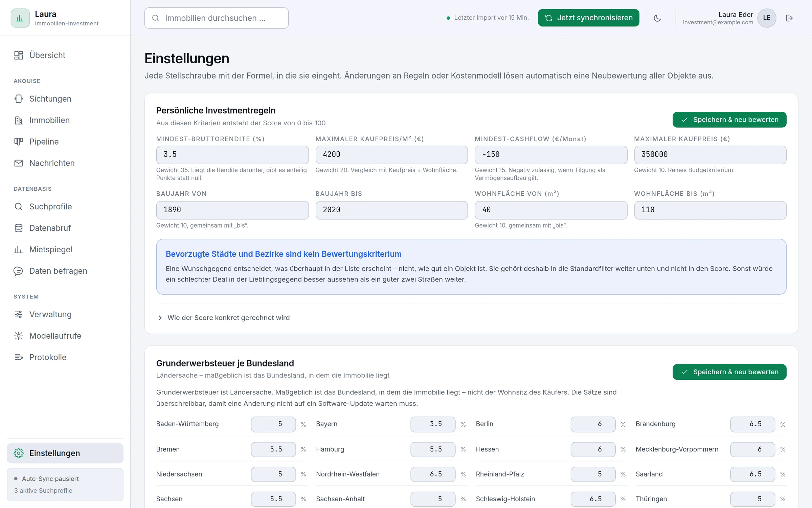Open Datenabruf via the database icon

19,228
